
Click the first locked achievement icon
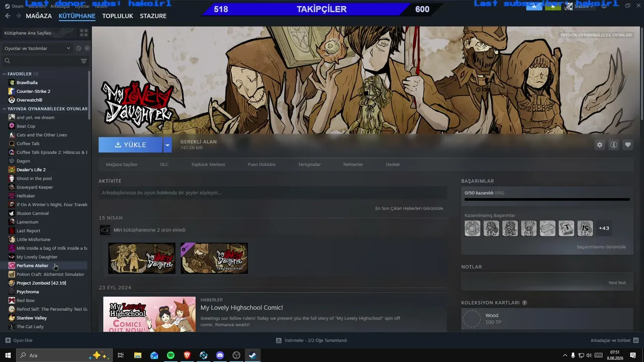472,228
